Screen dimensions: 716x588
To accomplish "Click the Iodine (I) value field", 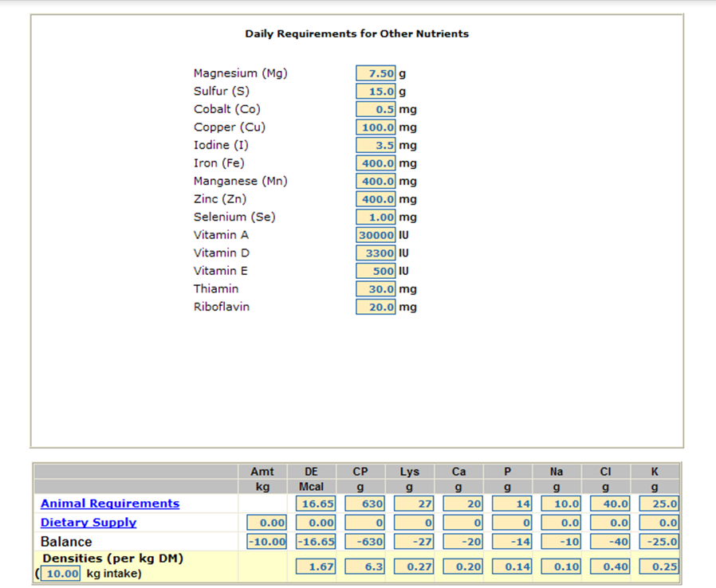I will pos(376,145).
